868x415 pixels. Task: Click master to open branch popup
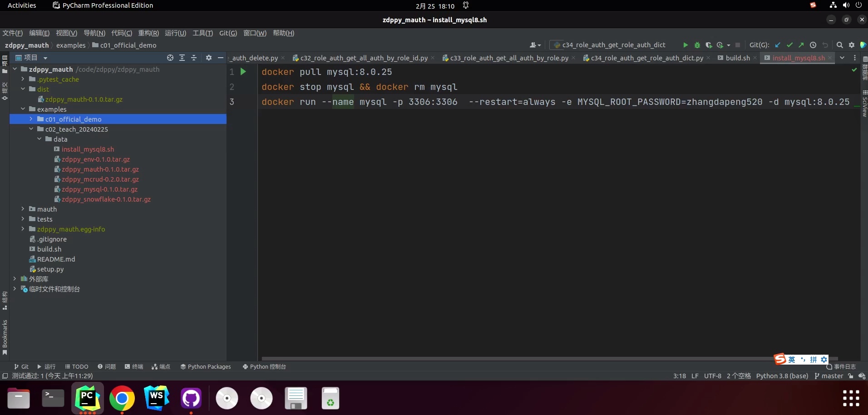pos(832,376)
